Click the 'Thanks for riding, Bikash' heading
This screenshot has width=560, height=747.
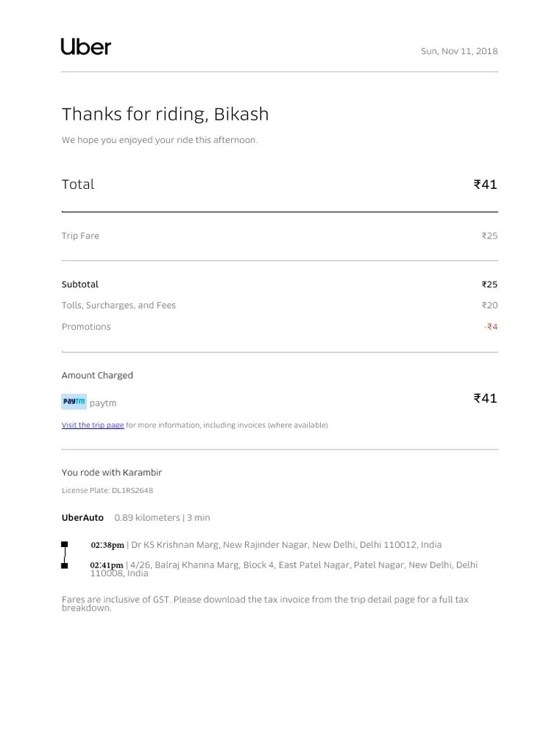tap(165, 114)
